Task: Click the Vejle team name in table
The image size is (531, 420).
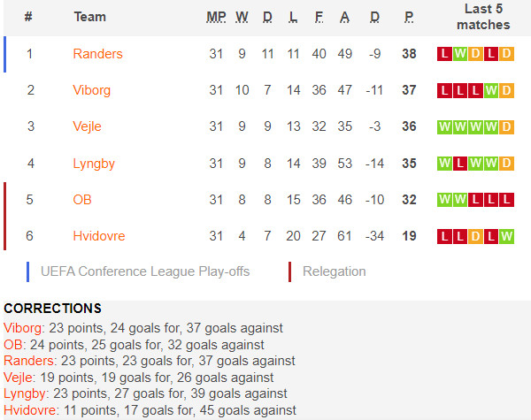Action: pos(87,126)
